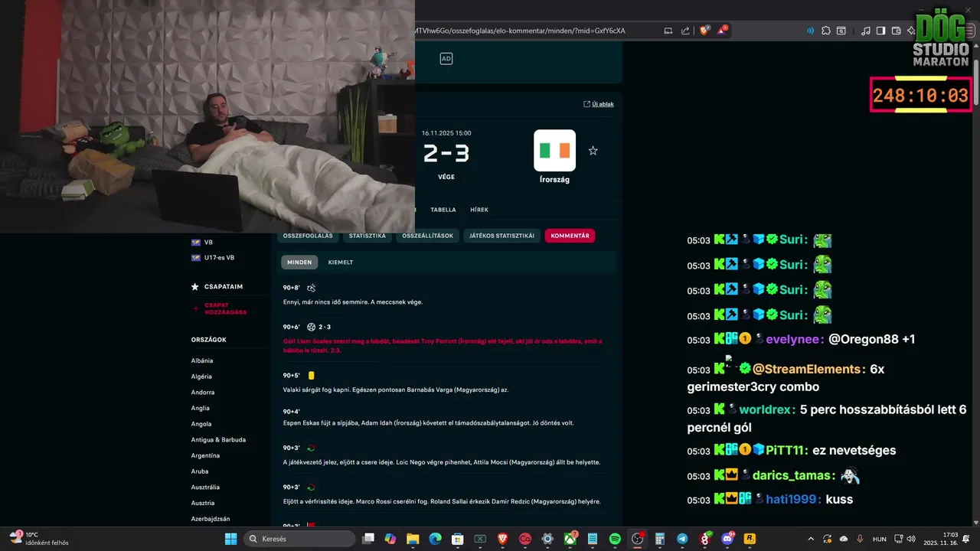Click chat username worldrex
The width and height of the screenshot is (980, 551).
(766, 409)
